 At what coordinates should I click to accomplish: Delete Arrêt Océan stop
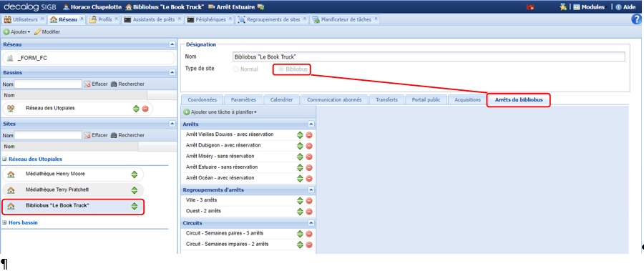coord(309,178)
